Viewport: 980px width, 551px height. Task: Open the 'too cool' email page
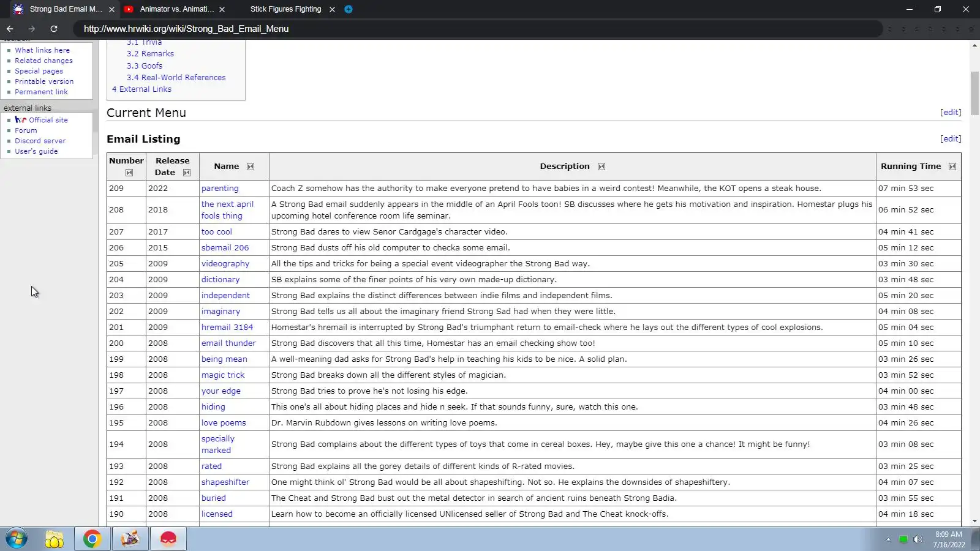[217, 232]
